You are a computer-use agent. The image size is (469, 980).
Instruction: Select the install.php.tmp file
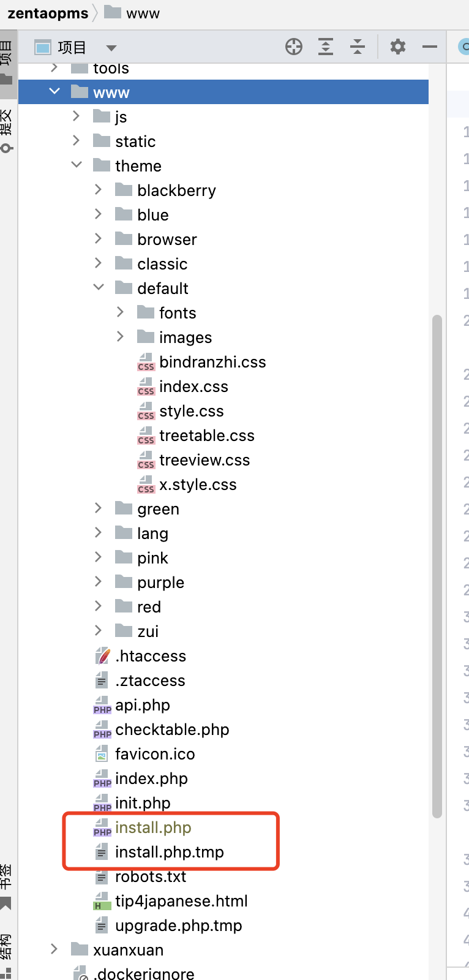coord(169,852)
